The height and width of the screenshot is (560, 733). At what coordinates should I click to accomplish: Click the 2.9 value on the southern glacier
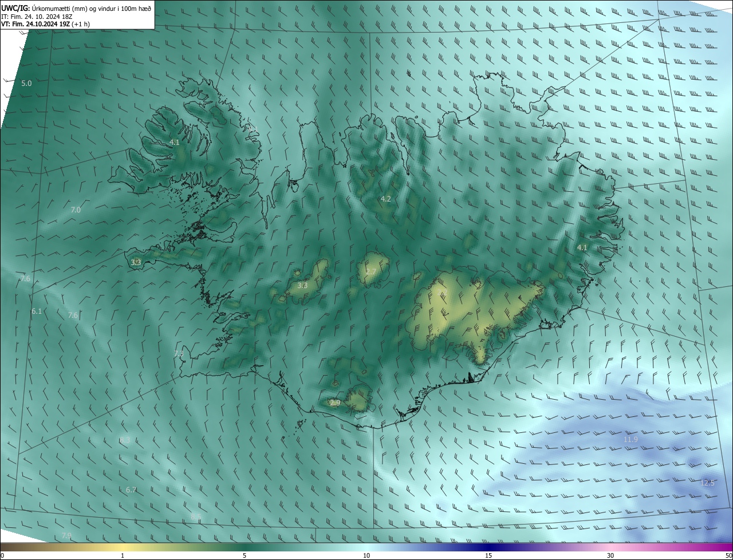coord(336,403)
